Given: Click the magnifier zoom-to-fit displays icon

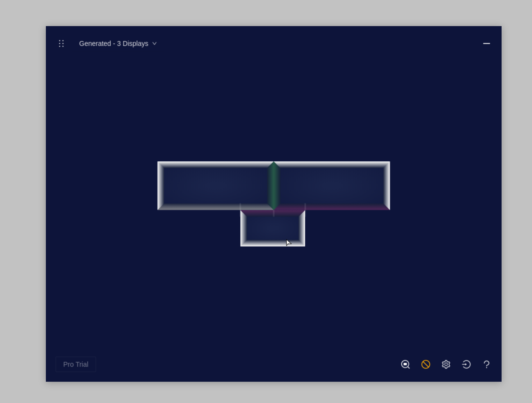Looking at the screenshot, I should point(405,364).
